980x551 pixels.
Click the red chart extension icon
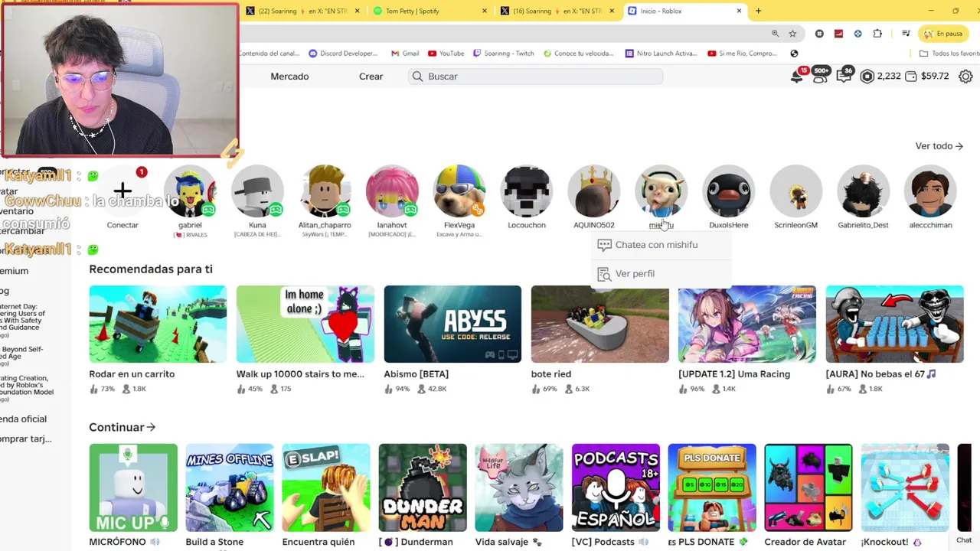pyautogui.click(x=838, y=34)
